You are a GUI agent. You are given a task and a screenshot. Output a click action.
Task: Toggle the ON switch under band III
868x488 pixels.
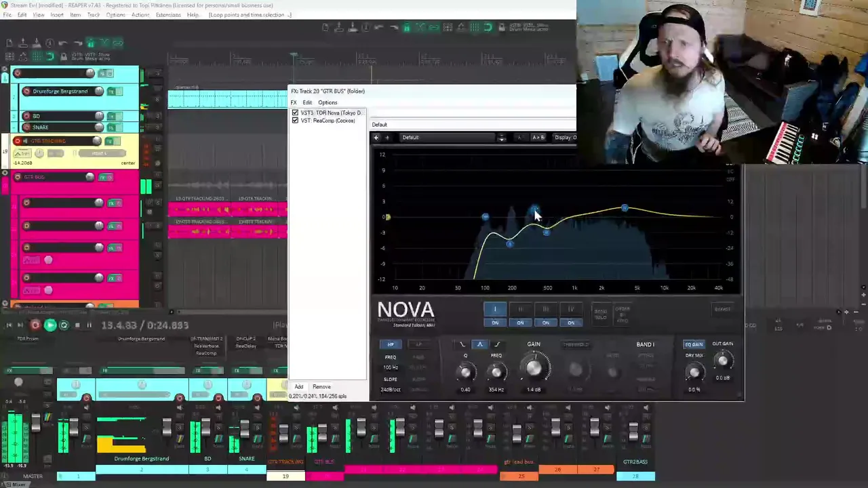tap(545, 323)
